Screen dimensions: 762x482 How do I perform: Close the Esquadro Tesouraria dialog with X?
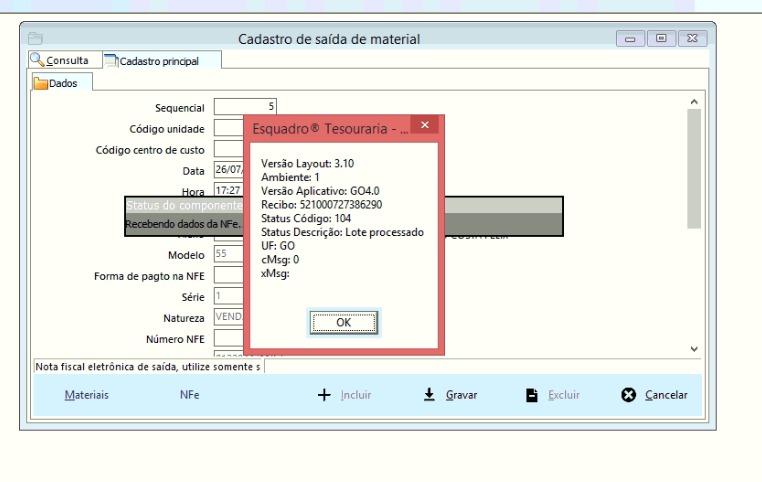coord(425,125)
